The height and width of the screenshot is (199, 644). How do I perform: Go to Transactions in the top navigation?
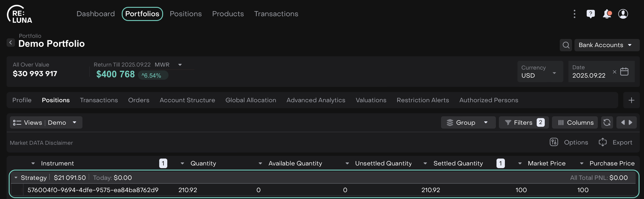click(x=276, y=14)
